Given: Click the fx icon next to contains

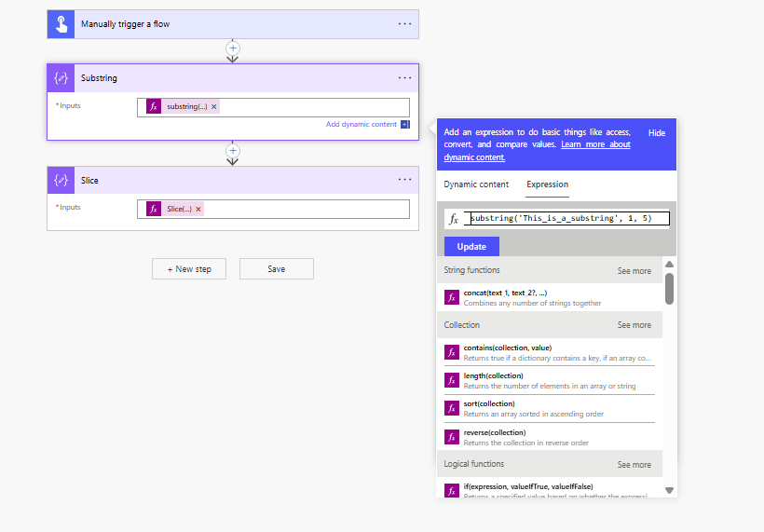Looking at the screenshot, I should pyautogui.click(x=452, y=352).
